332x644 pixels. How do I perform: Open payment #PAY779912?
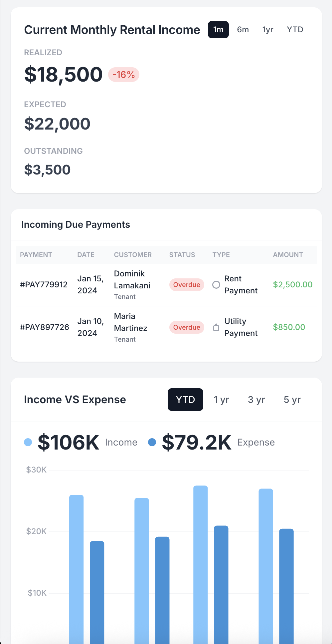click(44, 285)
